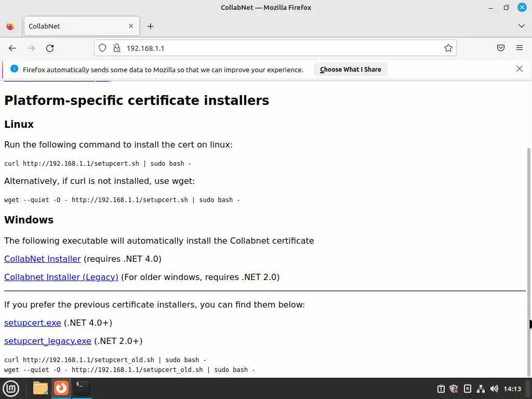Click the Firefox View icon
Viewport: 532px width, 399px height.
click(x=10, y=26)
